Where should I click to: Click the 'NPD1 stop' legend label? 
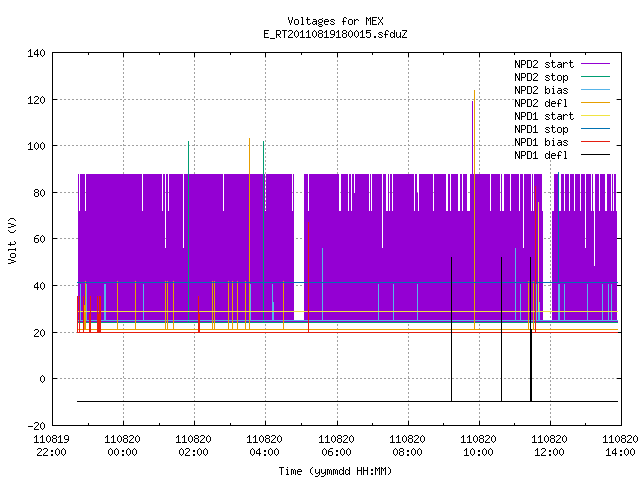541,129
